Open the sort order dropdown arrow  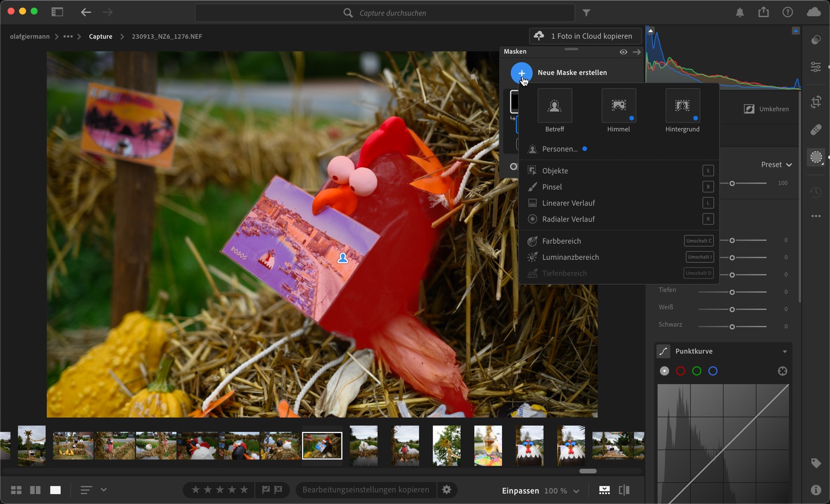click(x=104, y=489)
